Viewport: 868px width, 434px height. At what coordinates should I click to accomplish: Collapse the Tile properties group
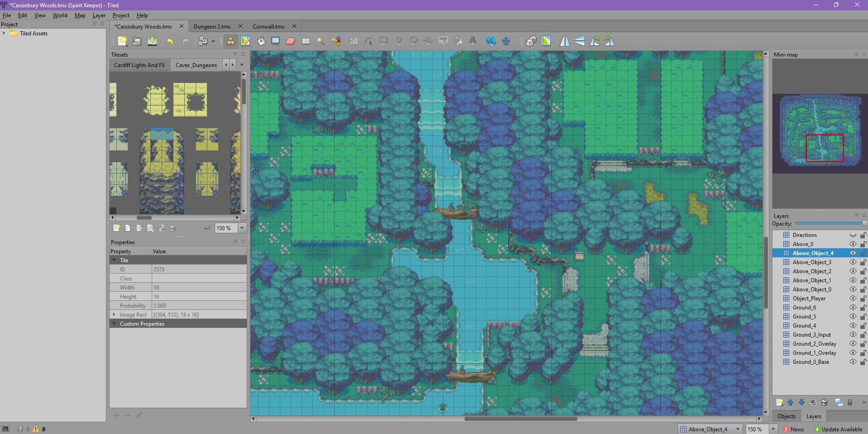[x=114, y=260]
